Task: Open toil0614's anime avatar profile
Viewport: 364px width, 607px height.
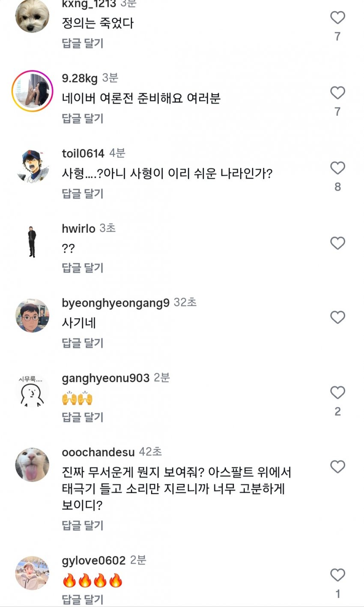Action: pos(32,166)
